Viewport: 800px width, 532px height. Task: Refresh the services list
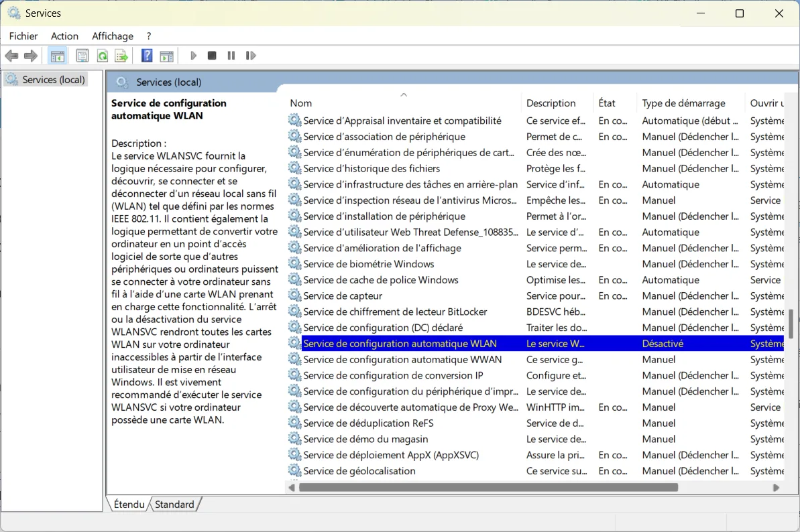pos(102,55)
